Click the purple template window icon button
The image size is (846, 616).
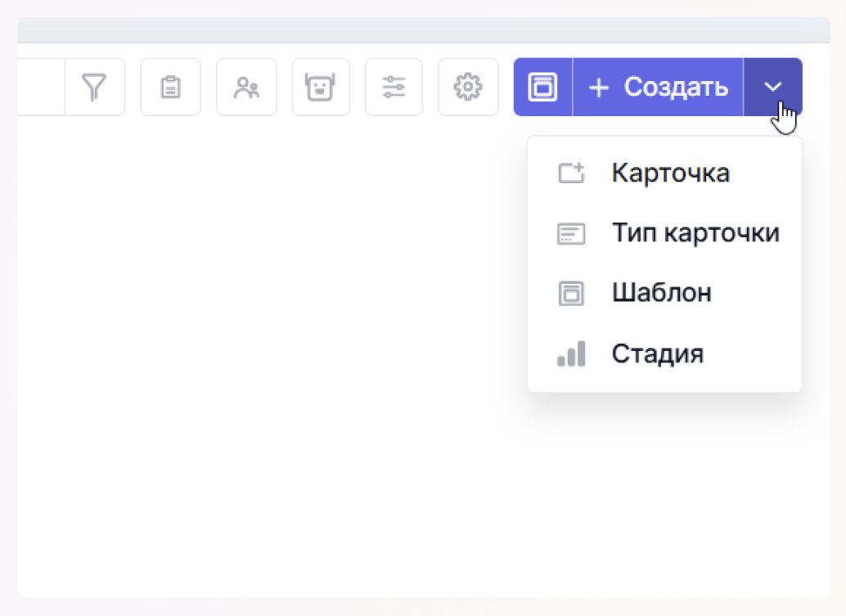542,87
